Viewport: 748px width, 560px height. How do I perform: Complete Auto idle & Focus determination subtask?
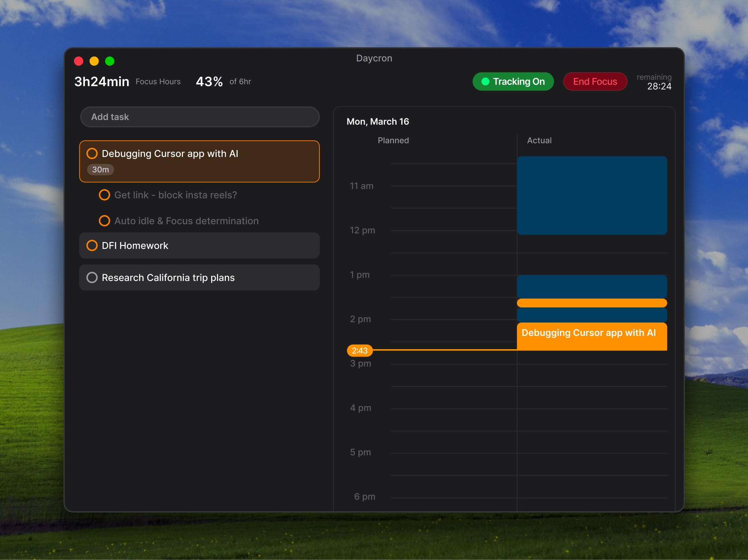(x=104, y=221)
